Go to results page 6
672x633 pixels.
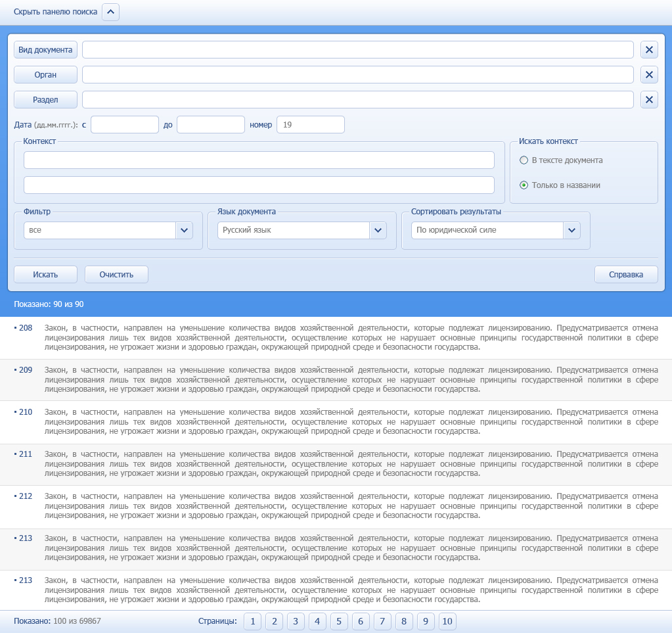(x=361, y=621)
